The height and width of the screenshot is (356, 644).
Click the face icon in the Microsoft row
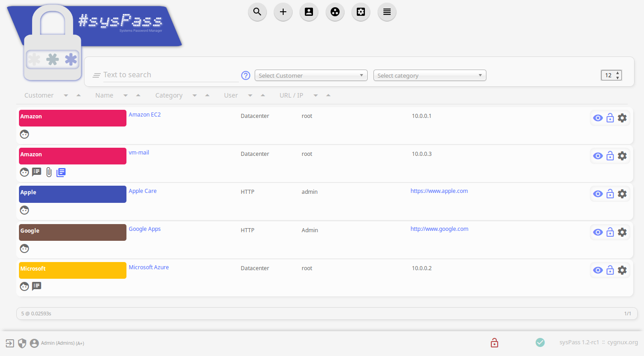tap(24, 286)
